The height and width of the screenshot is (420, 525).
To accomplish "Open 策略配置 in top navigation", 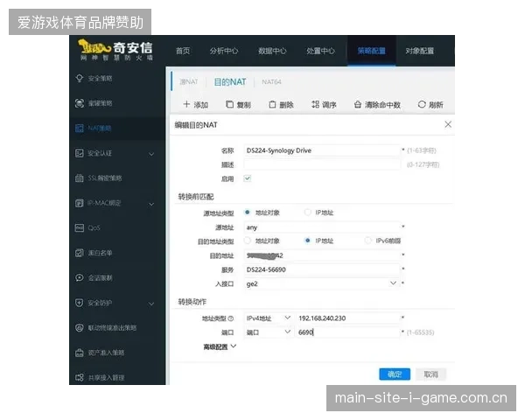I will pos(371,51).
